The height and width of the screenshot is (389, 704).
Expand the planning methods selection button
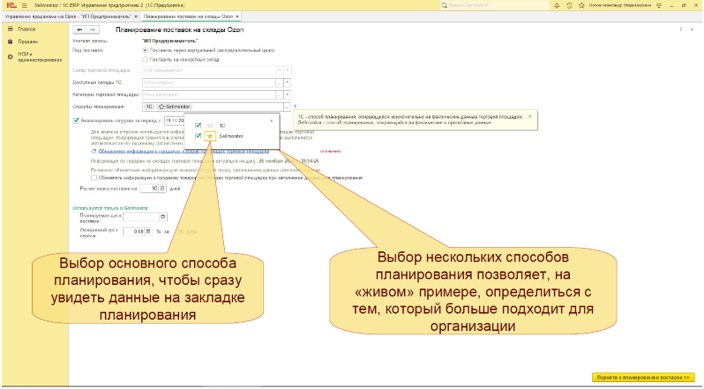point(287,107)
